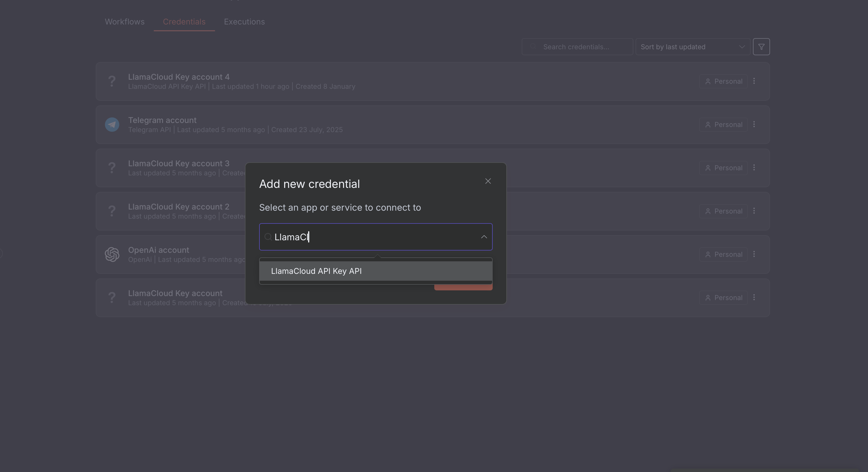Switch to the Executions tab

tap(244, 22)
